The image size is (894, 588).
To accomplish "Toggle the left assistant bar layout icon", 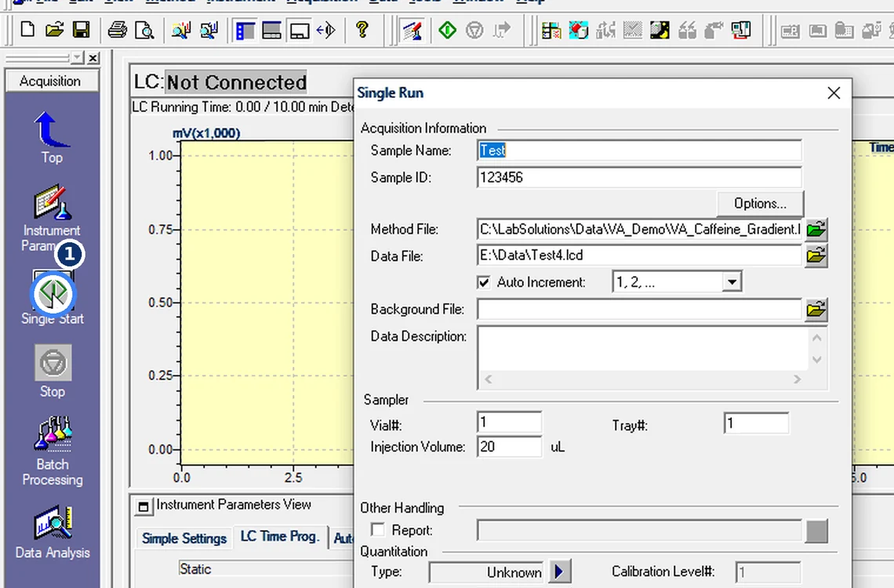I will (245, 31).
